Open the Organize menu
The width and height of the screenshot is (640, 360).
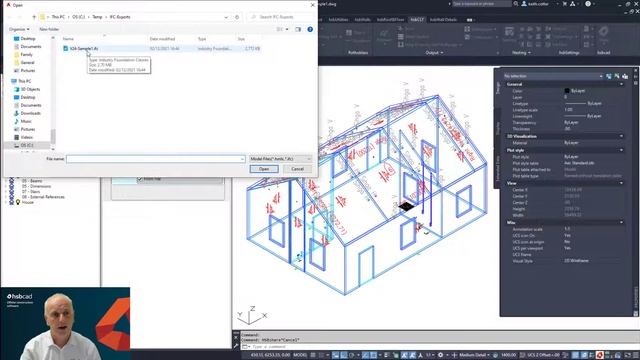point(19,29)
